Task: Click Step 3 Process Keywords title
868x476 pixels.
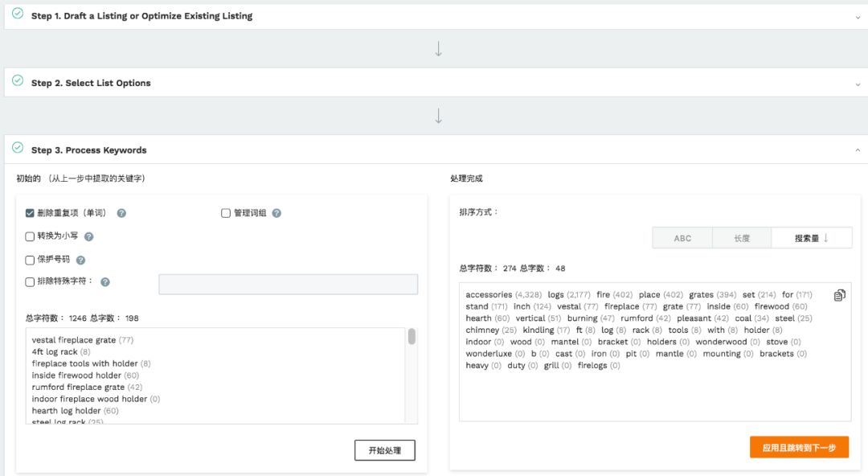Action: pyautogui.click(x=88, y=150)
